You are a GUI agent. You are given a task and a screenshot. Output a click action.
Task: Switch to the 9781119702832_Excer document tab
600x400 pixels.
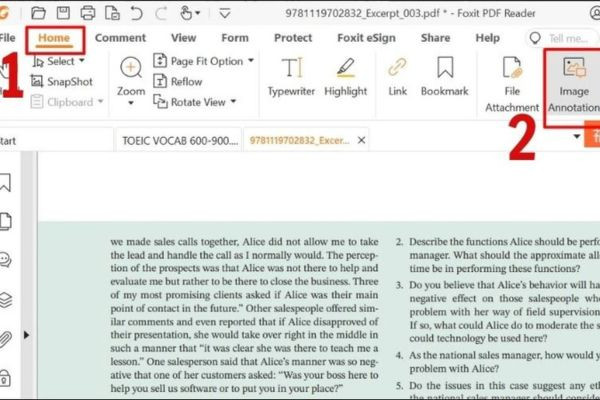[x=299, y=140]
